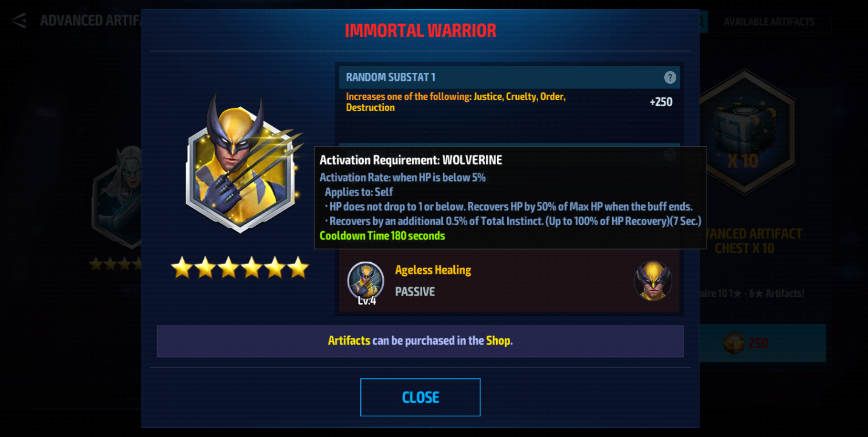Tap the magnifier search icon near Available Artifacts

pyautogui.click(x=703, y=22)
